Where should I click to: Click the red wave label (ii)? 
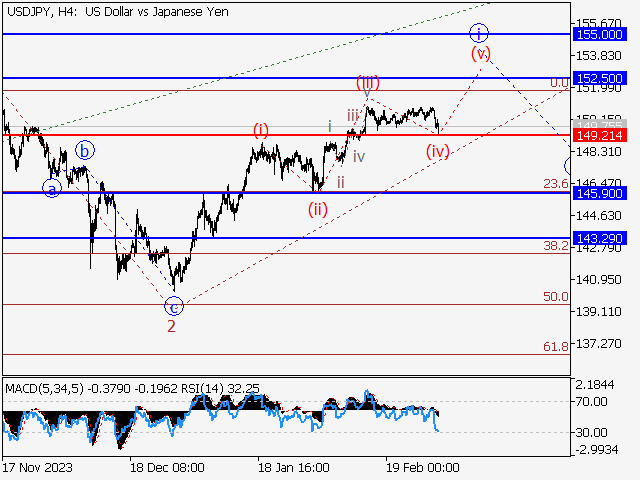[318, 210]
